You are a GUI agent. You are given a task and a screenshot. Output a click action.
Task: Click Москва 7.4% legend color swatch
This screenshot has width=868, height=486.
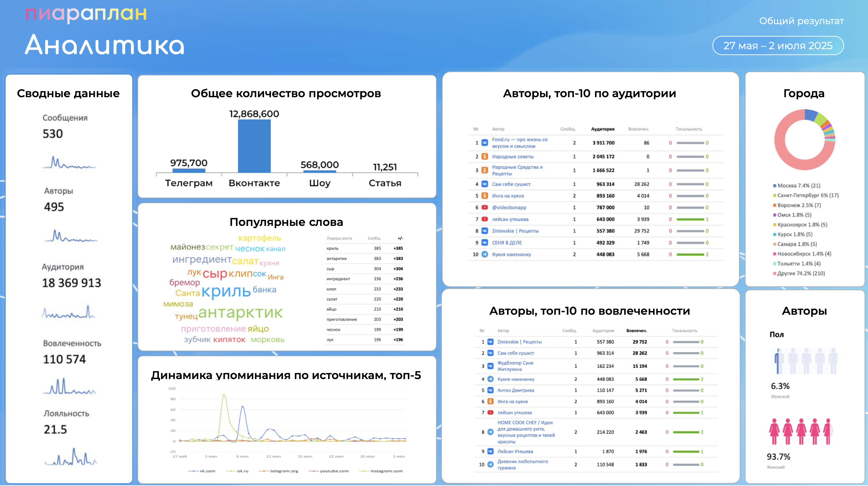(x=774, y=186)
